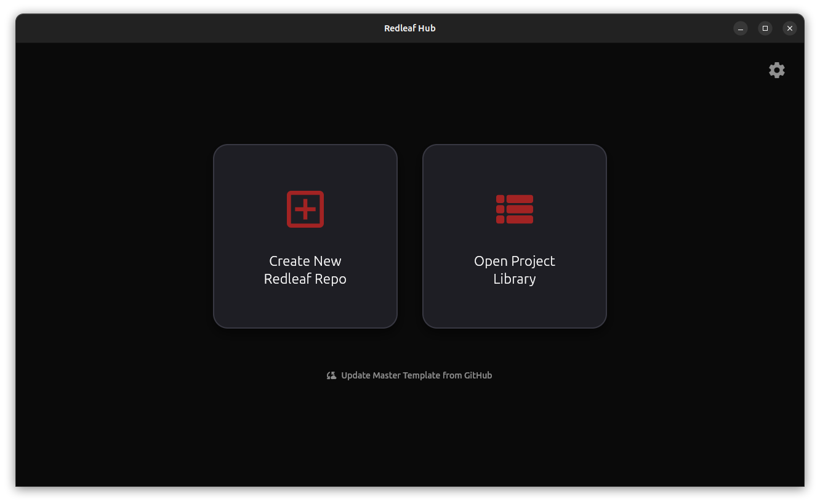Click the "Open Project" text label
This screenshot has height=504, width=820.
click(x=515, y=261)
